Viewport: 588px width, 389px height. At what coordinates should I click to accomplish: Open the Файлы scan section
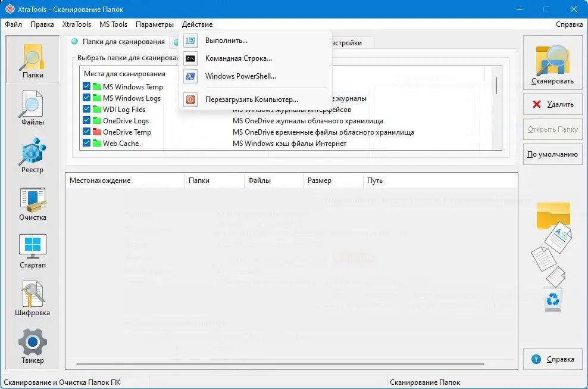[33, 108]
